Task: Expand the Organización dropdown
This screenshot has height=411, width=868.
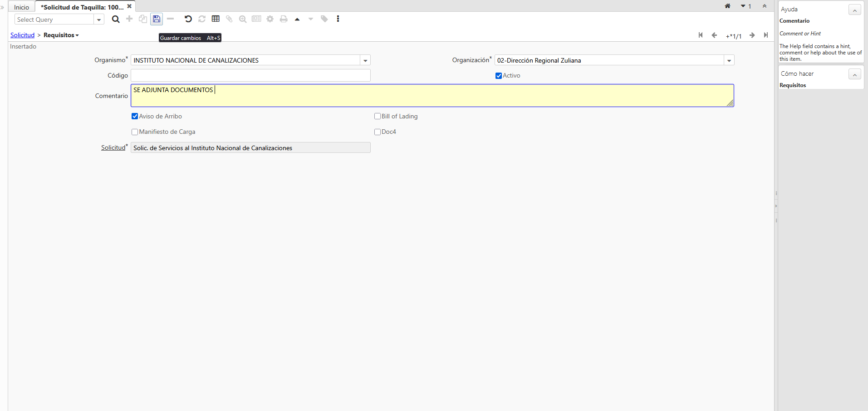Action: 729,60
